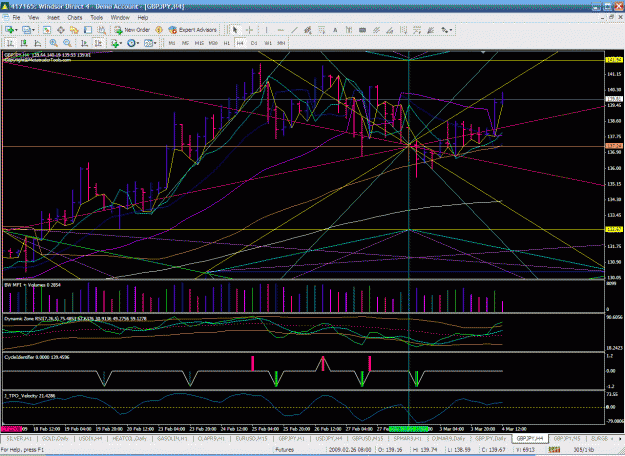625x456 pixels.
Task: Select the Fibonacci fan tool
Action: point(430,30)
